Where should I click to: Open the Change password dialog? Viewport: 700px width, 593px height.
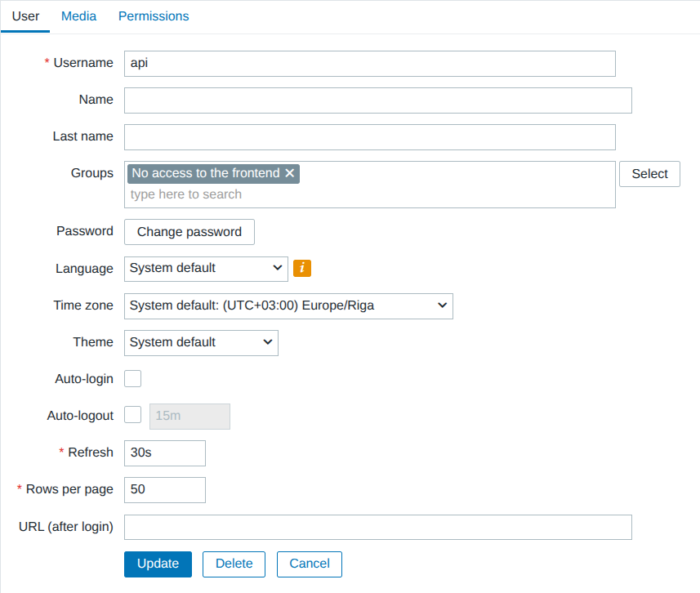189,232
